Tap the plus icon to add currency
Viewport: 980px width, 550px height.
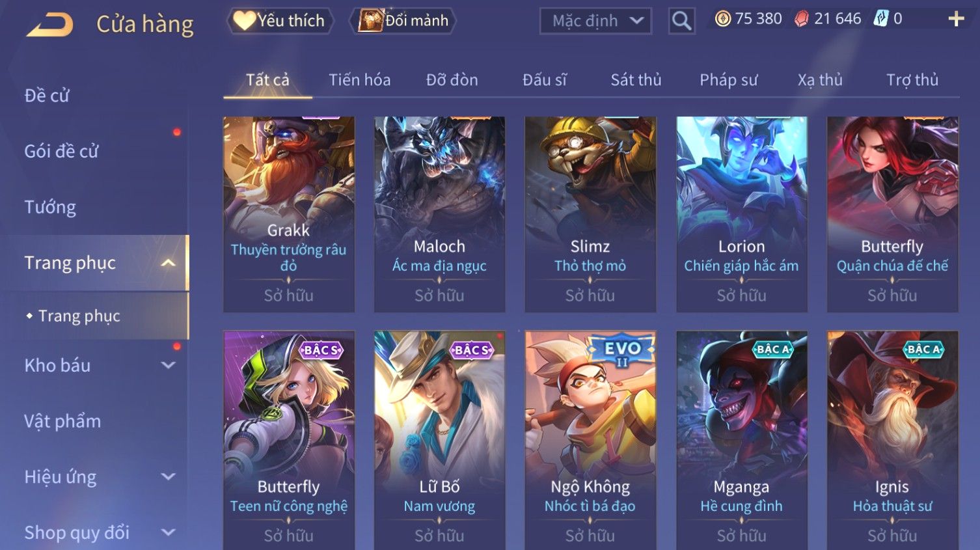pyautogui.click(x=956, y=19)
